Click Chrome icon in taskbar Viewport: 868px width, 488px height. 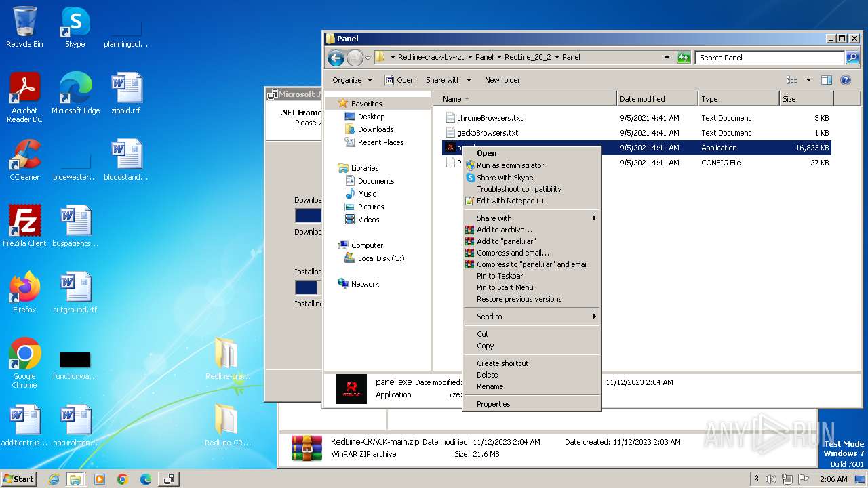[x=123, y=479]
